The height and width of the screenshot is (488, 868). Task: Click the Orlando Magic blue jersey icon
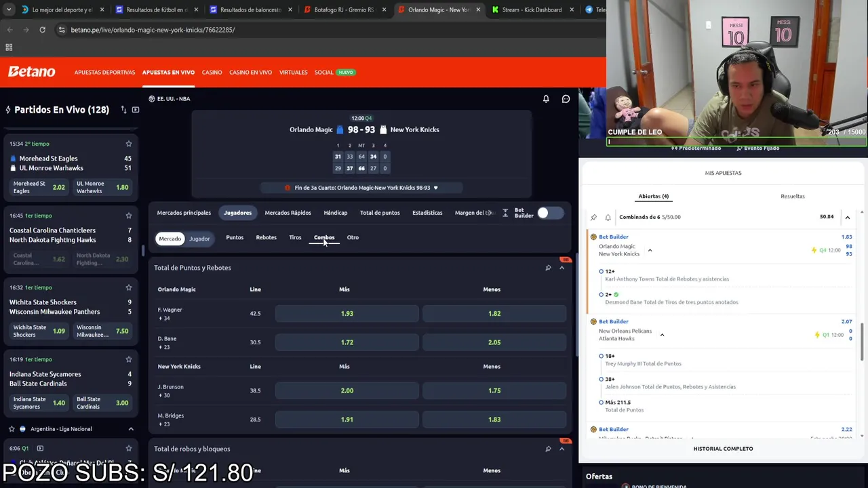(x=340, y=129)
